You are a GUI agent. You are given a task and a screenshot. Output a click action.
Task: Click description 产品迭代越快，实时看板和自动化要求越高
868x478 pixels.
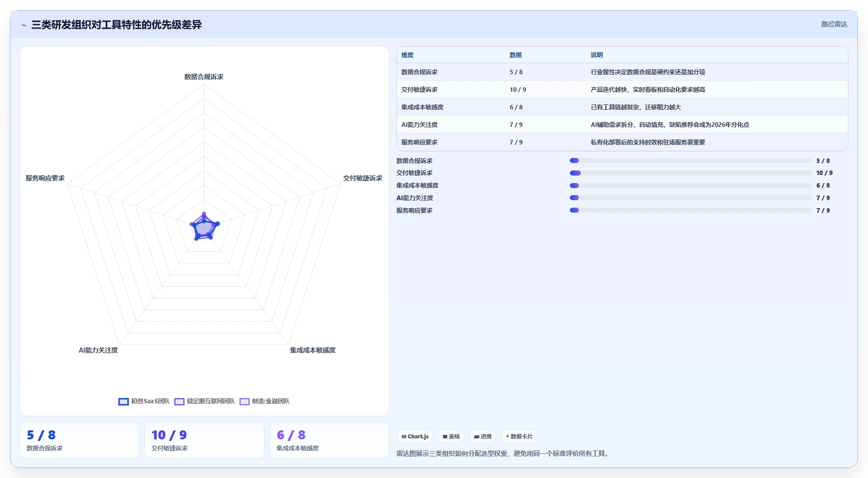(648, 90)
